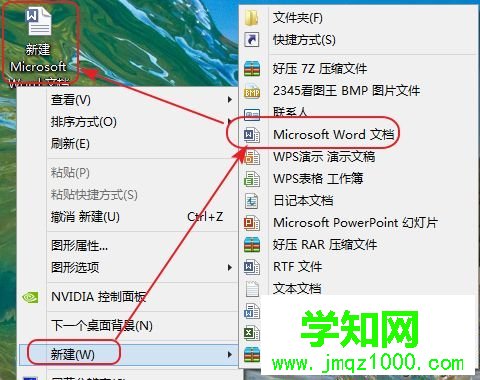Create a WPS演示 演示文稿
This screenshot has height=380, width=480.
(358, 157)
